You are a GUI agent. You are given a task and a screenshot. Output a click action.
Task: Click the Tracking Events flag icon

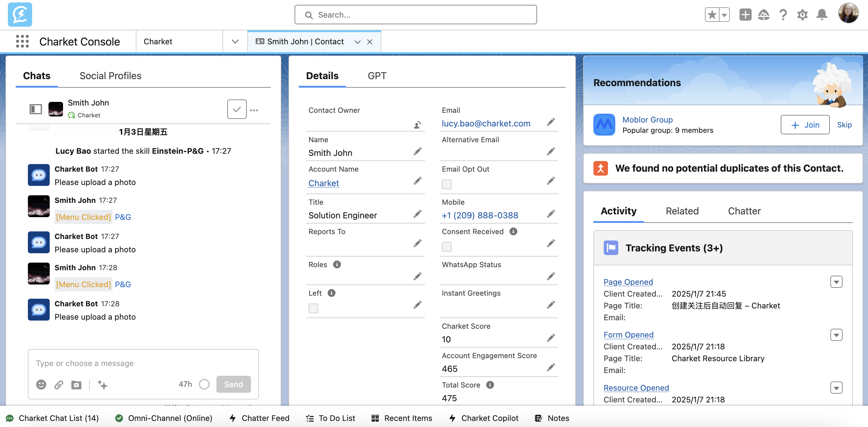(611, 247)
